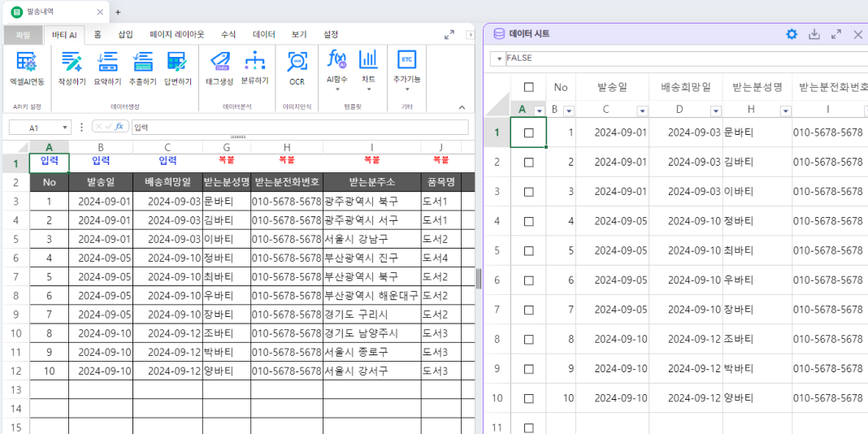
Task: Select column H header in left sheet
Action: coord(287,147)
